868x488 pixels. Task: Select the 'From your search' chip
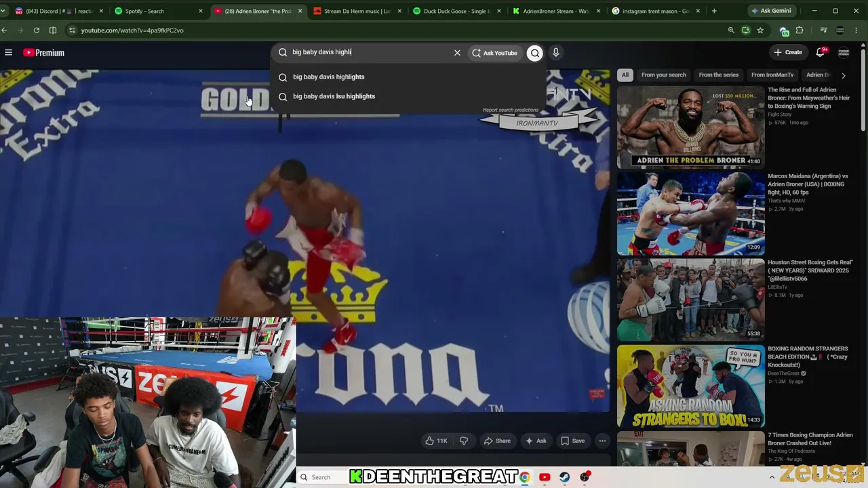click(x=663, y=75)
